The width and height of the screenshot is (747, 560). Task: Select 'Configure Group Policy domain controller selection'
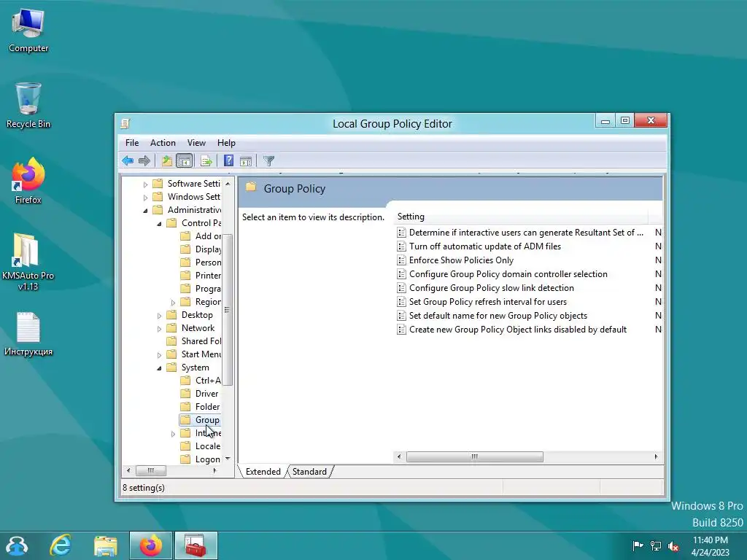(x=508, y=274)
